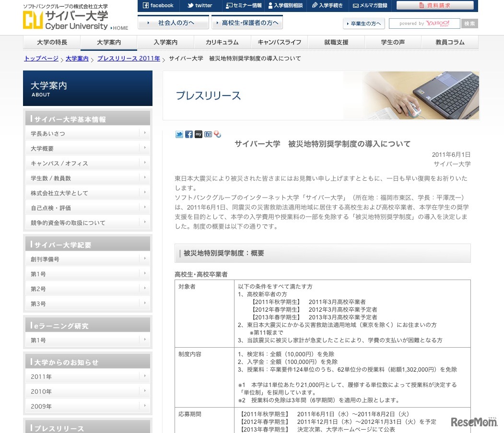Image resolution: width=504 pixels, height=433 pixels.
Task: Open セミナー情報 via its speech-bubble icon
Action: tap(230, 6)
